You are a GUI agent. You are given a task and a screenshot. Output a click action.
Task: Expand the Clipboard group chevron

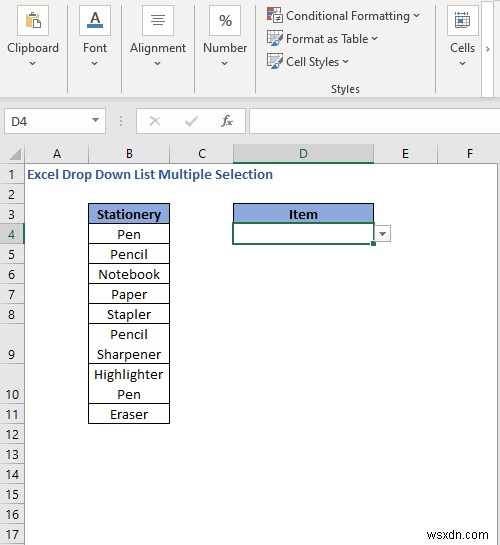pos(33,63)
